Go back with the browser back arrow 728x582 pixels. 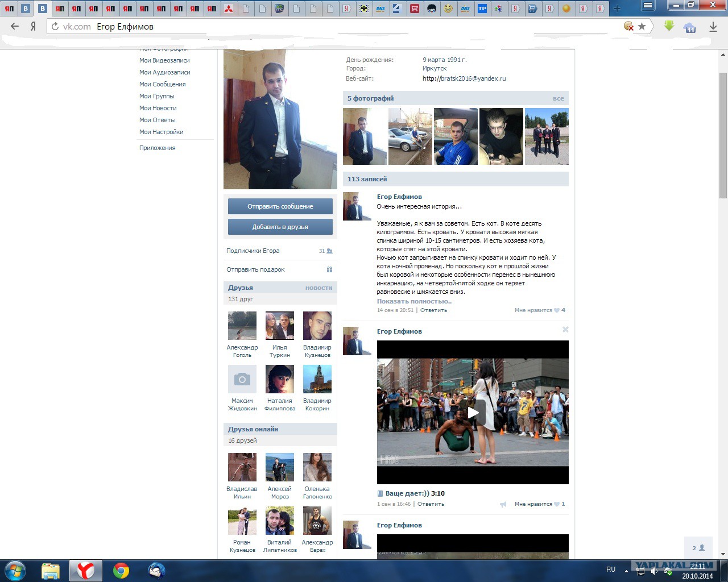[15, 26]
